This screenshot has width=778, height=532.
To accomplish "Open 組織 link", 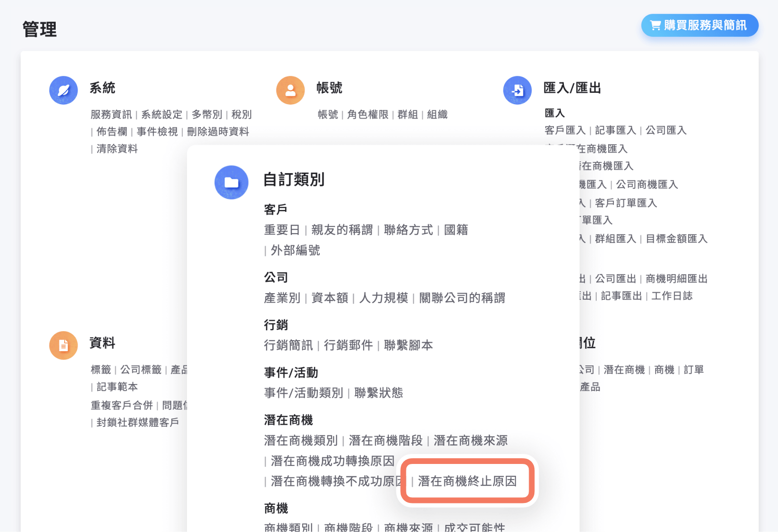I will tap(437, 115).
